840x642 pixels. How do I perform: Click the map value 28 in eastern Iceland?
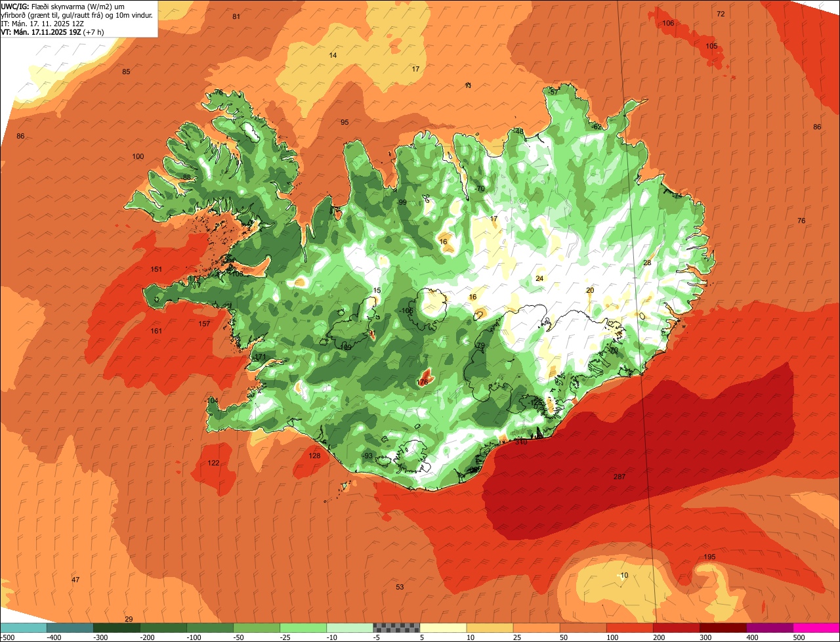click(x=647, y=263)
